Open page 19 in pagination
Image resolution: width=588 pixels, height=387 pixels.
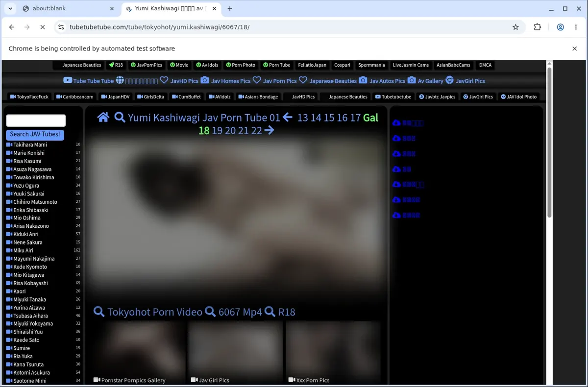click(217, 131)
